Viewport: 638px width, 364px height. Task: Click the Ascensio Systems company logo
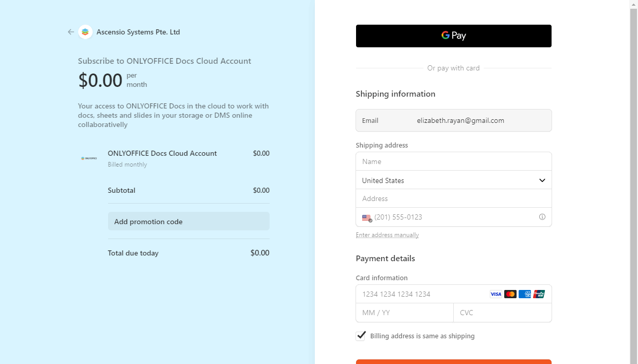(x=85, y=31)
